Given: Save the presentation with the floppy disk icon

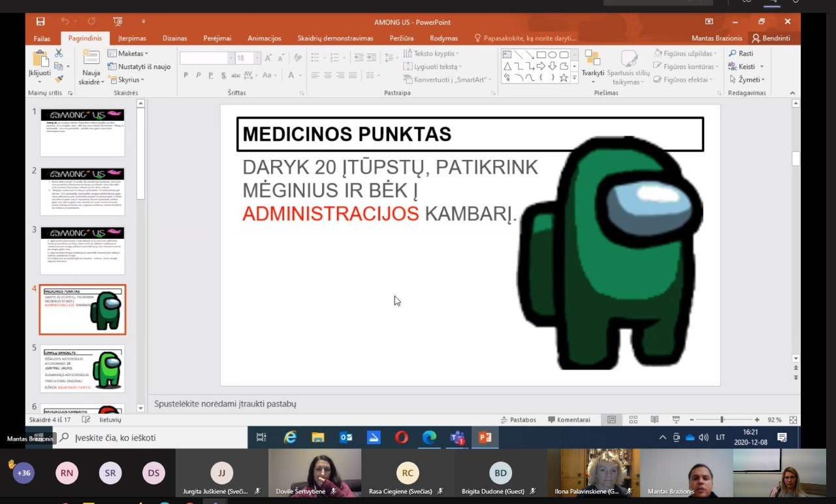Looking at the screenshot, I should pyautogui.click(x=40, y=22).
